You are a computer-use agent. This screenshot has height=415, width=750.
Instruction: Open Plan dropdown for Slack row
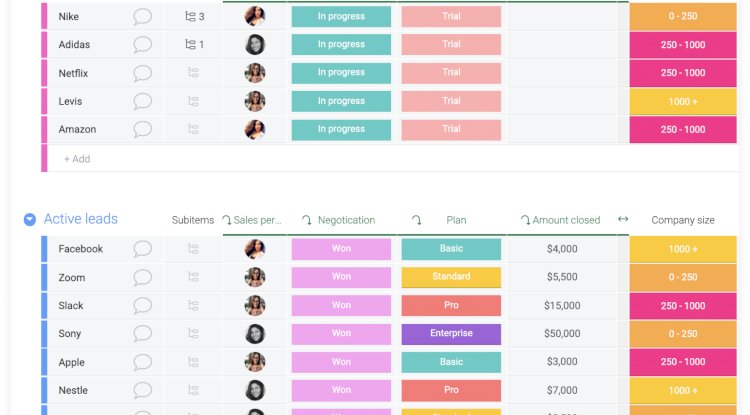451,306
